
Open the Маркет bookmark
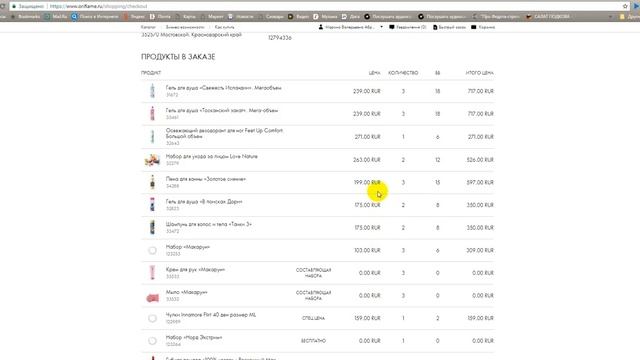(x=212, y=17)
